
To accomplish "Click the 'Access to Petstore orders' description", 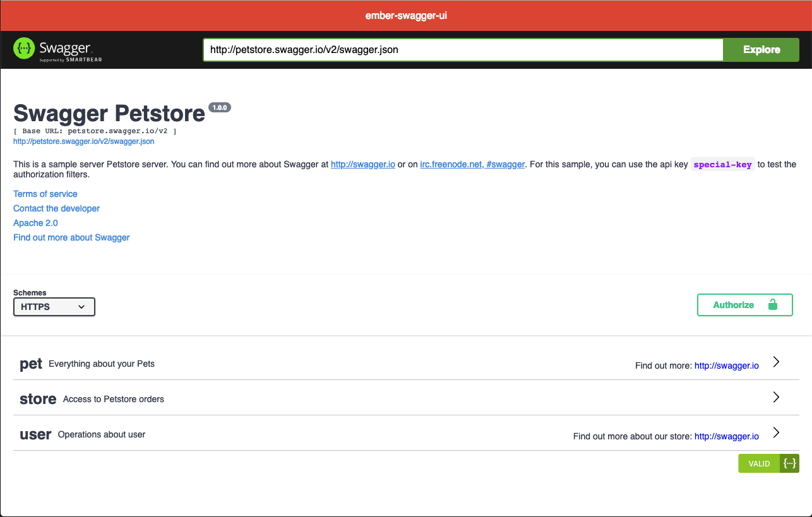I will (114, 399).
